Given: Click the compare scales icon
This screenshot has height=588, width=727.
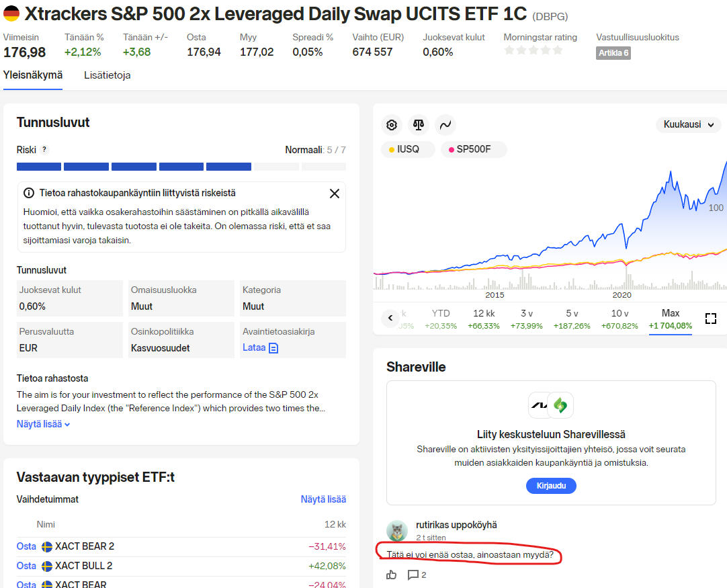Looking at the screenshot, I should point(419,125).
